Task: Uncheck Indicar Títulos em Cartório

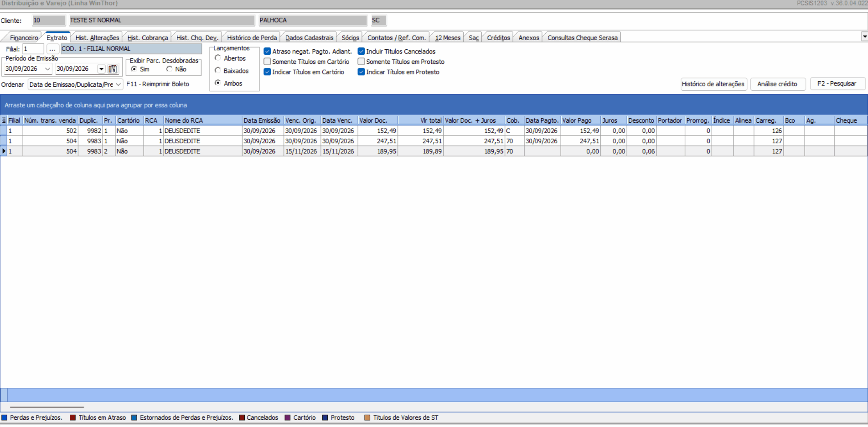Action: click(268, 72)
